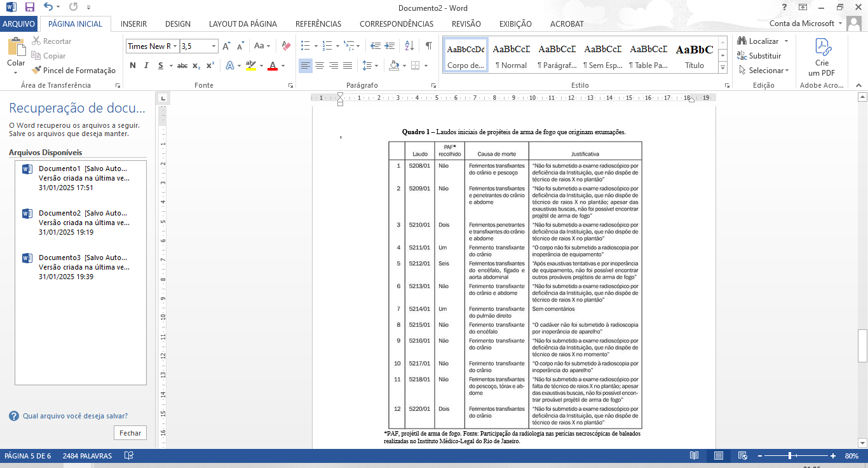Screen dimensions: 868x468
Task: Toggle show paragraph marks
Action: (429, 46)
